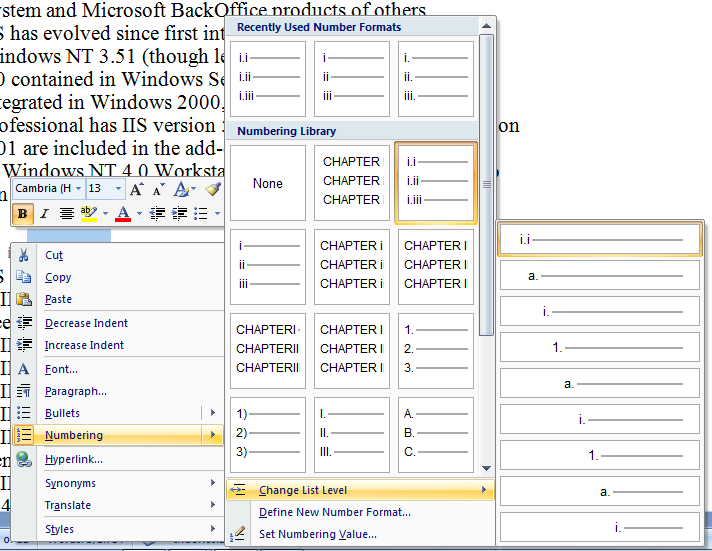Choose Copy from the context menu
Image resolution: width=712 pixels, height=551 pixels.
pos(58,277)
